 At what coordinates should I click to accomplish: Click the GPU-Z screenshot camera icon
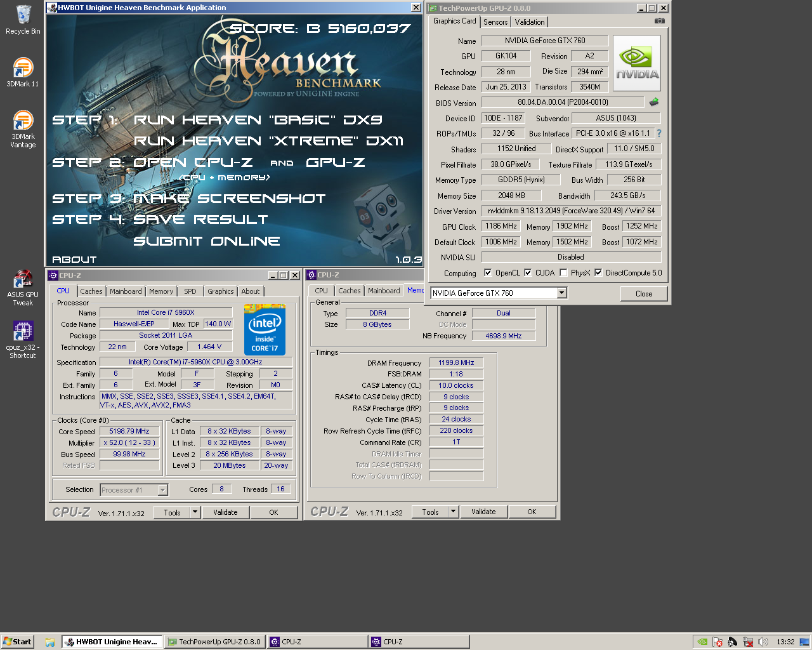pyautogui.click(x=660, y=21)
